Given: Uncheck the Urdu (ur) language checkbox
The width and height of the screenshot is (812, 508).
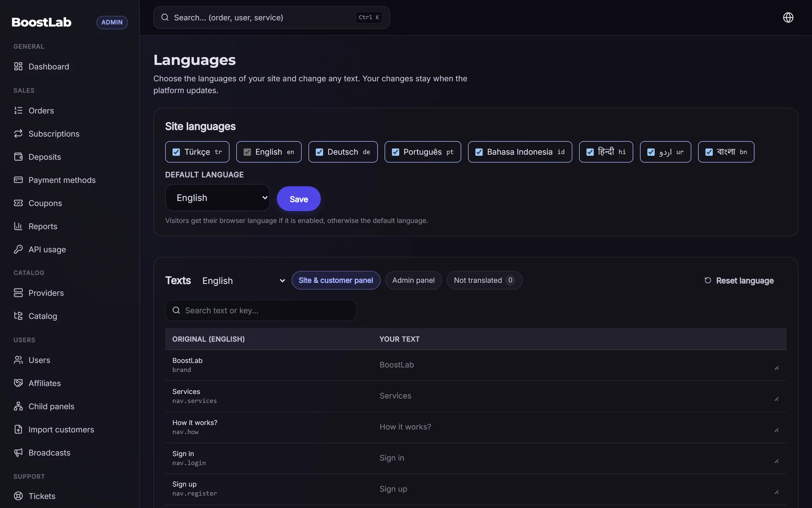Looking at the screenshot, I should click(x=651, y=152).
